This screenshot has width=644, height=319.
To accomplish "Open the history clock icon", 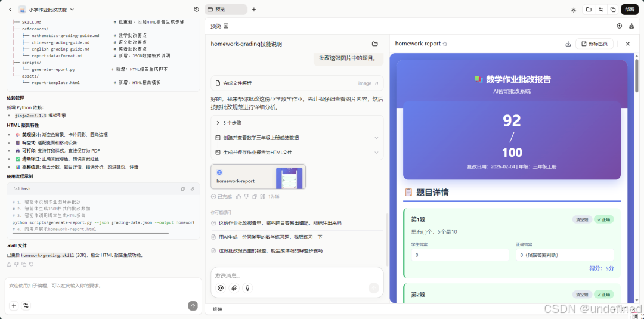I will point(196,10).
